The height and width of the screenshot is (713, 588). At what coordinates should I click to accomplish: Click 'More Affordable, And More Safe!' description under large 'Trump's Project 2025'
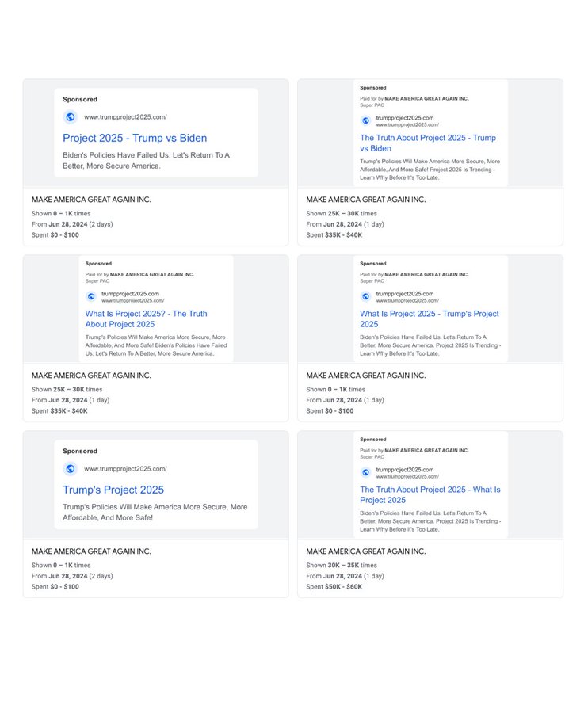pyautogui.click(x=155, y=512)
